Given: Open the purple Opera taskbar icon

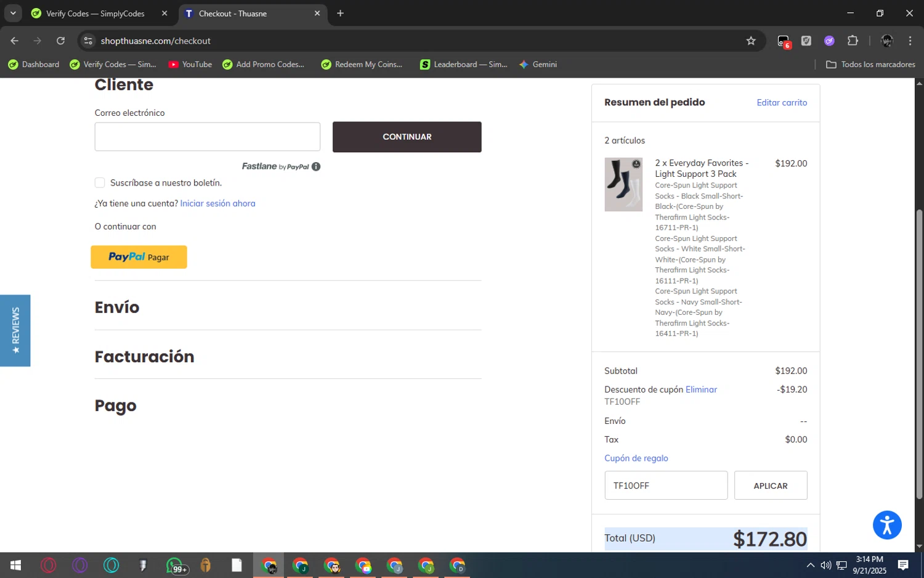Looking at the screenshot, I should pos(79,565).
